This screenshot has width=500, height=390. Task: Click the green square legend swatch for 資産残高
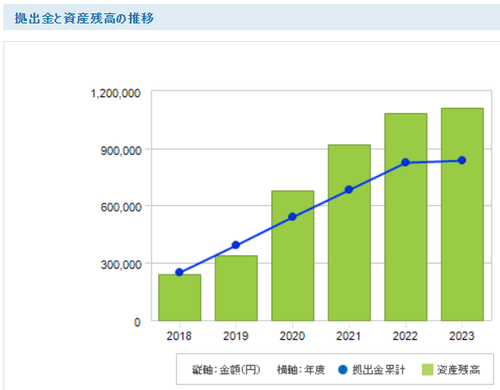point(427,369)
